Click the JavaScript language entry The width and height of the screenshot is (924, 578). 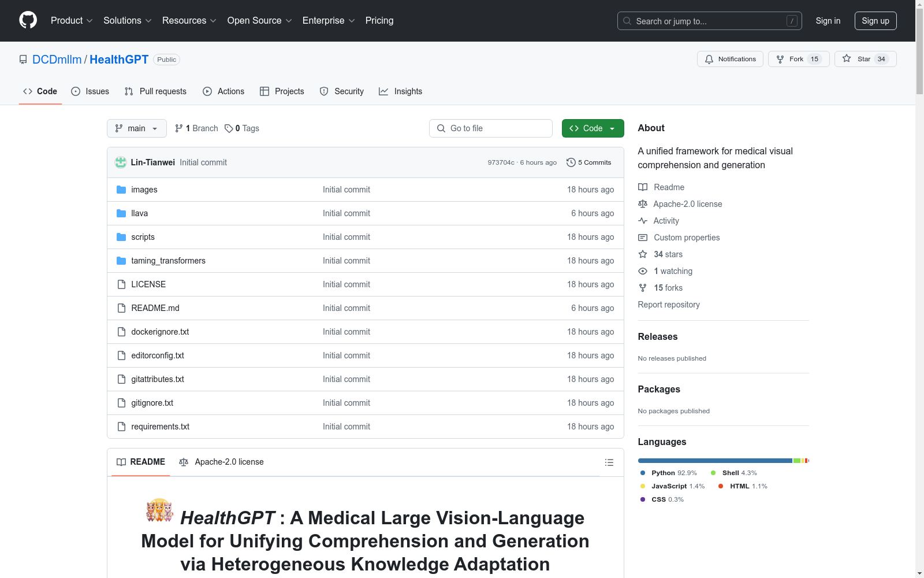[x=673, y=486]
